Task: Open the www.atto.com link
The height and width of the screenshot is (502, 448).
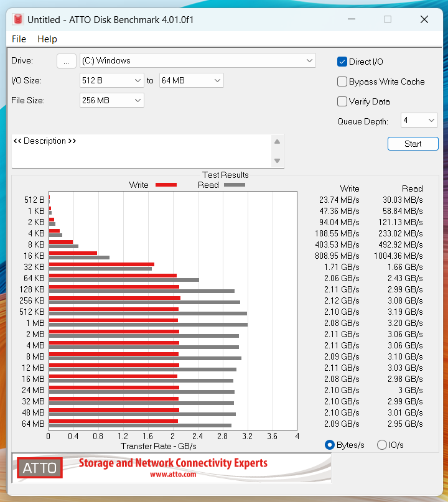Action: (x=173, y=475)
